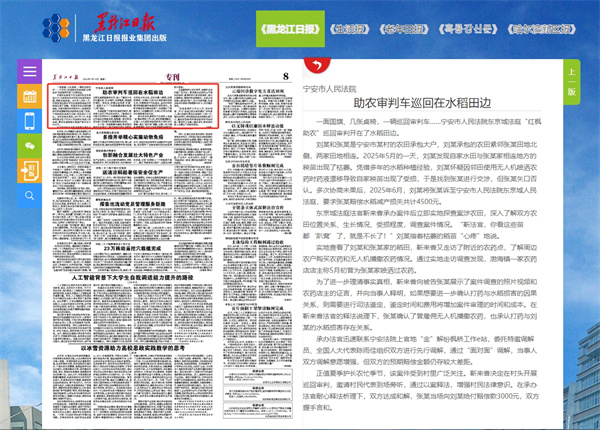Viewport: 600px width, 430px height.
Task: Click the orange previous-issues document icon
Action: pyautogui.click(x=29, y=171)
